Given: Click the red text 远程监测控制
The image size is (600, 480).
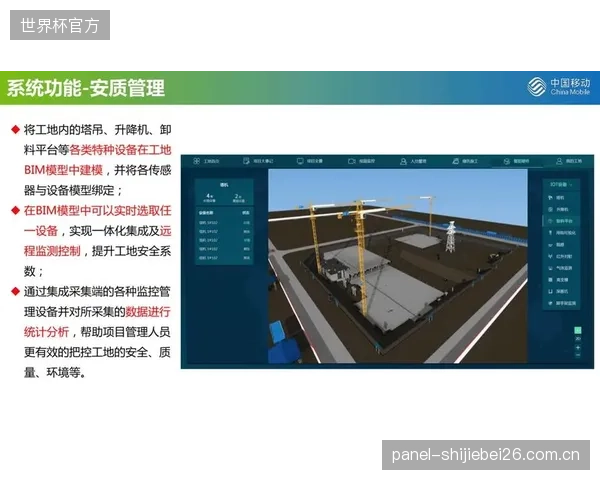Looking at the screenshot, I should [98, 241].
